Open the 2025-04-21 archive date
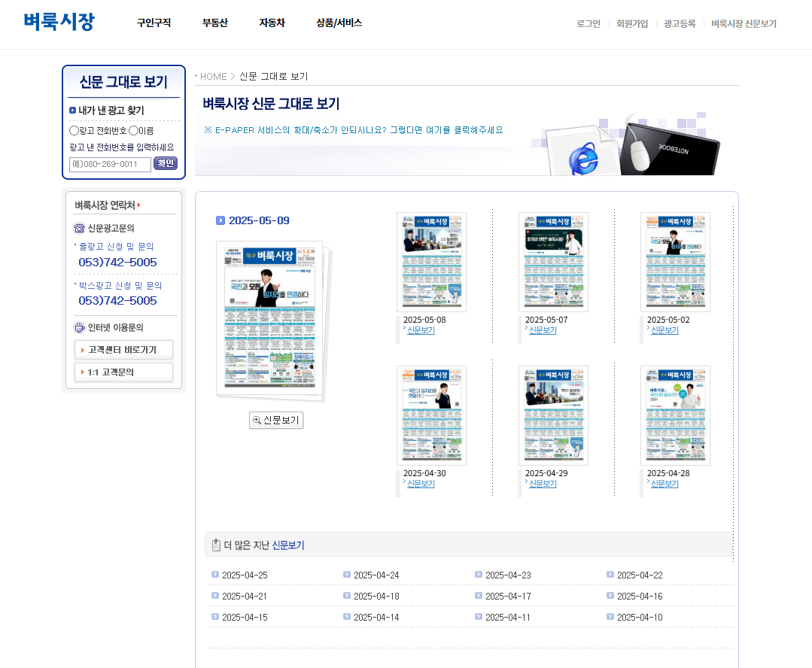 point(245,597)
